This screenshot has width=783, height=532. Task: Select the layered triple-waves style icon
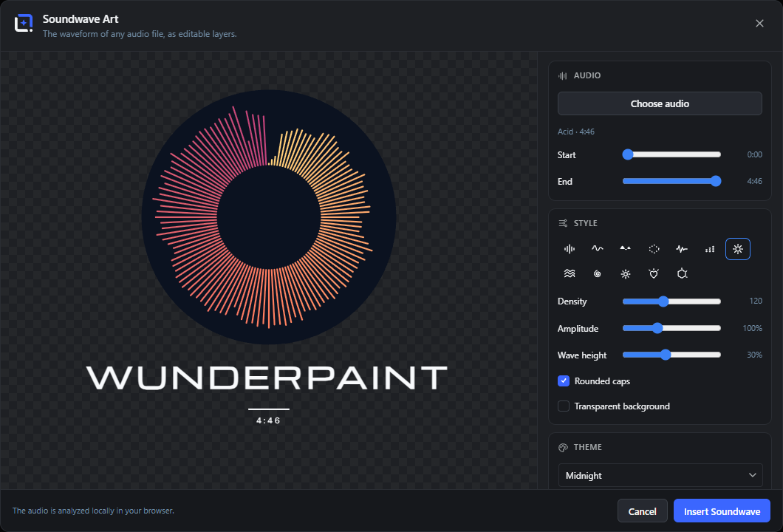(570, 273)
